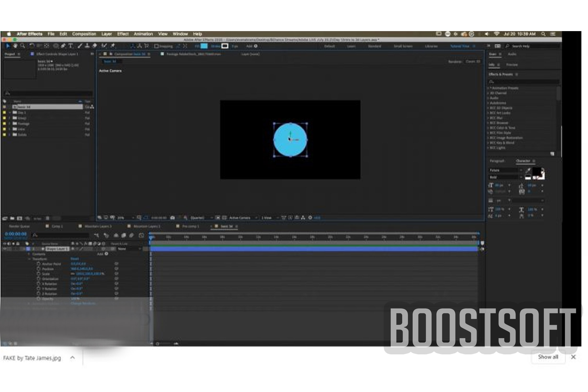Select the Type tool
Image resolution: width=588 pixels, height=392 pixels.
71,46
